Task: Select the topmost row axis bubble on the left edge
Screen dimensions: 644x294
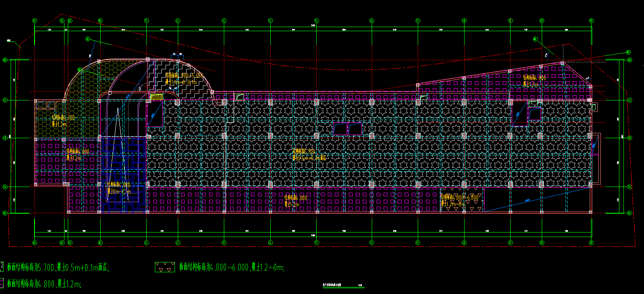Action: (x=5, y=60)
